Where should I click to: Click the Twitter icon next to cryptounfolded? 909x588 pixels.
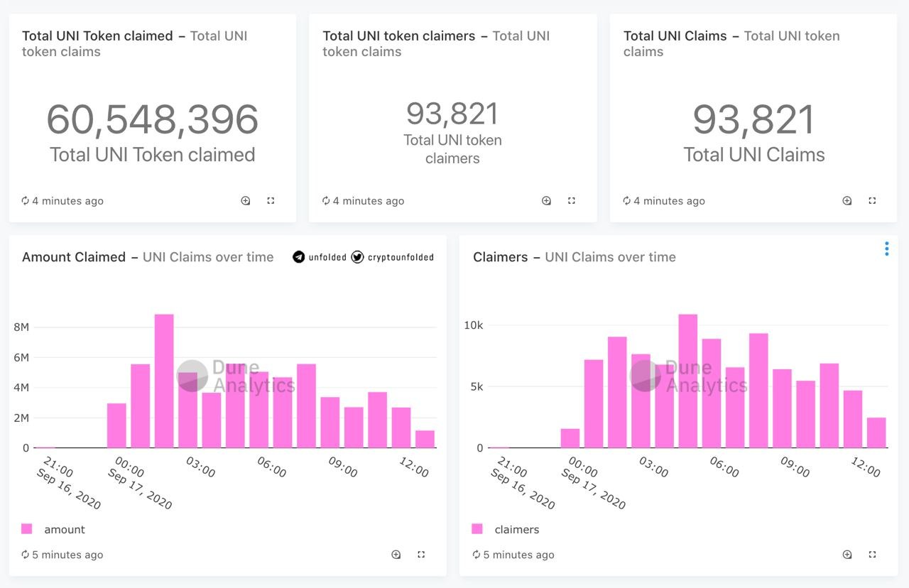357,257
